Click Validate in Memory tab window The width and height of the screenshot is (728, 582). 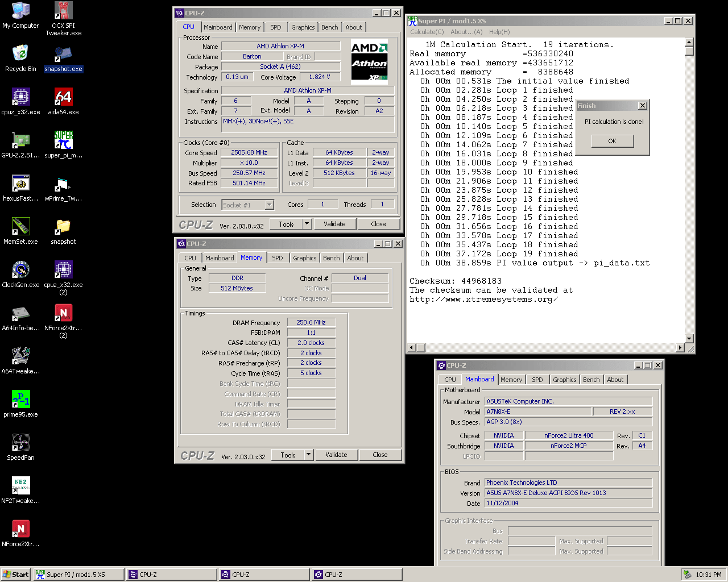pos(336,455)
